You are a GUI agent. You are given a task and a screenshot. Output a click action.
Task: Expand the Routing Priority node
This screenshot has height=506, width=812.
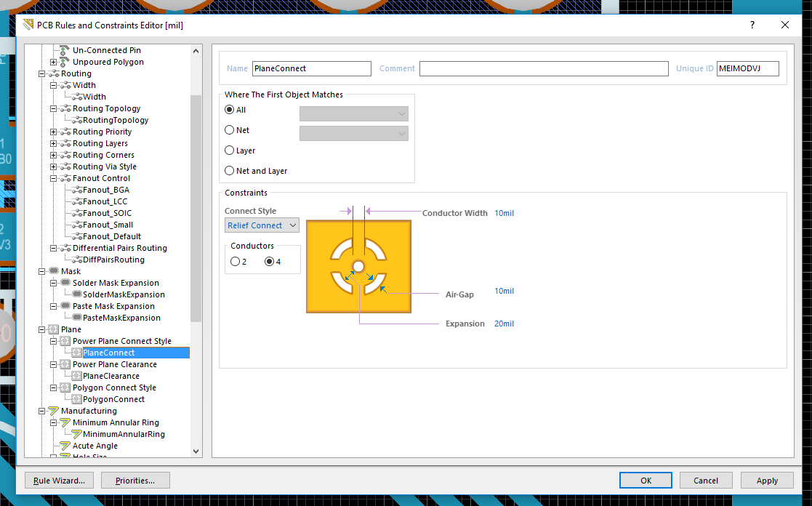(x=53, y=132)
